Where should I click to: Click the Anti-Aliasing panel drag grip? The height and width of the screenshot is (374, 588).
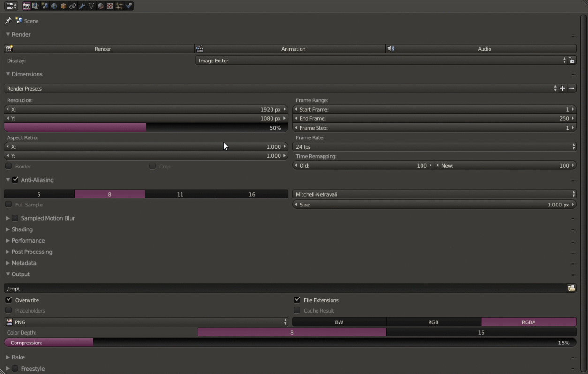click(x=573, y=181)
